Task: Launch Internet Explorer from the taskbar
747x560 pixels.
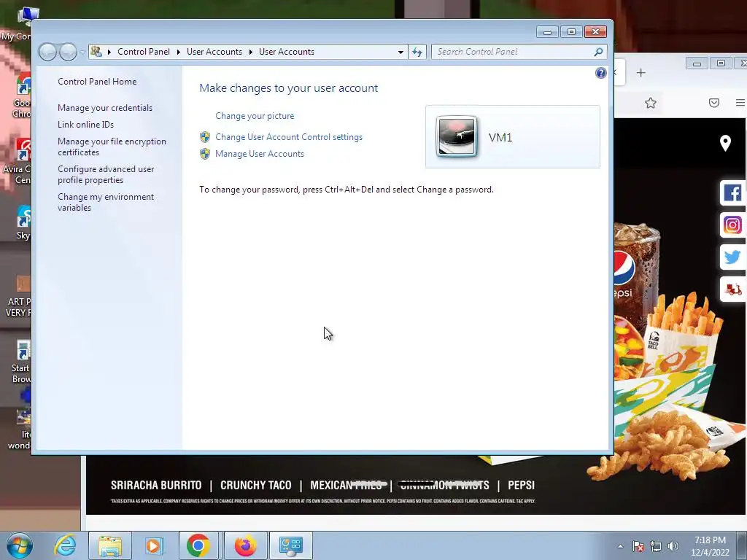Action: [65, 545]
